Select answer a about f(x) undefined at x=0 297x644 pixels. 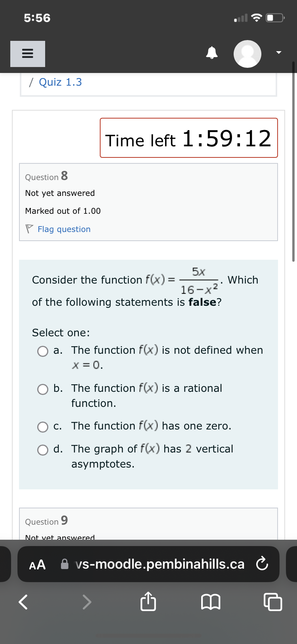click(x=42, y=351)
